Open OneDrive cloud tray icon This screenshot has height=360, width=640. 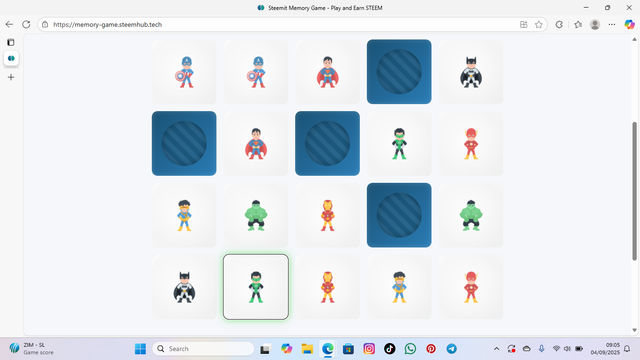(527, 349)
